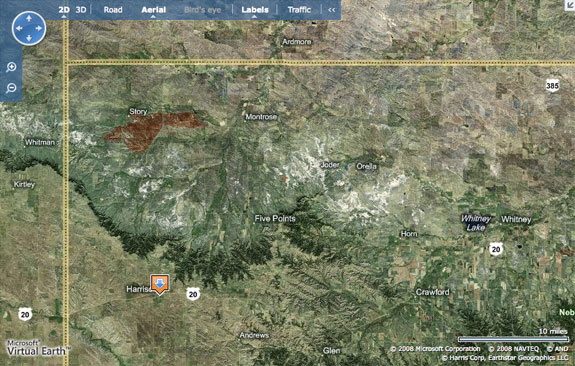The height and width of the screenshot is (366, 575).
Task: Select the Aerial map style
Action: (154, 10)
